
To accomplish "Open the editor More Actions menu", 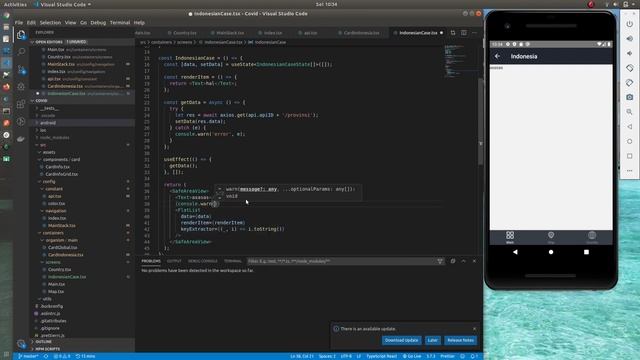I will coord(474,33).
